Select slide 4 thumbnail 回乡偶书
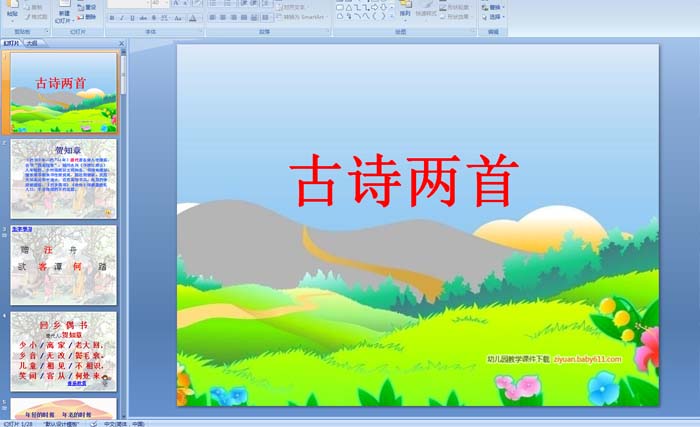The image size is (700, 427). click(x=64, y=352)
